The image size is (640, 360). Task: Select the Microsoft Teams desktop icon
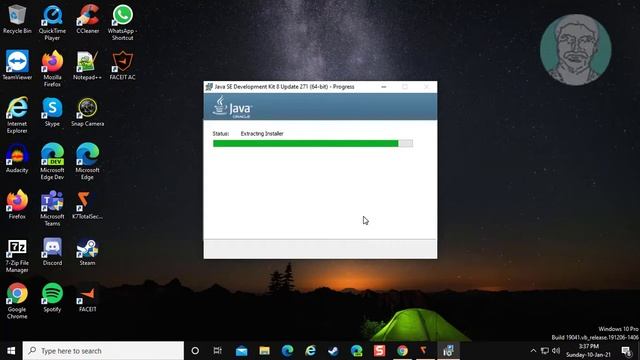pyautogui.click(x=52, y=208)
